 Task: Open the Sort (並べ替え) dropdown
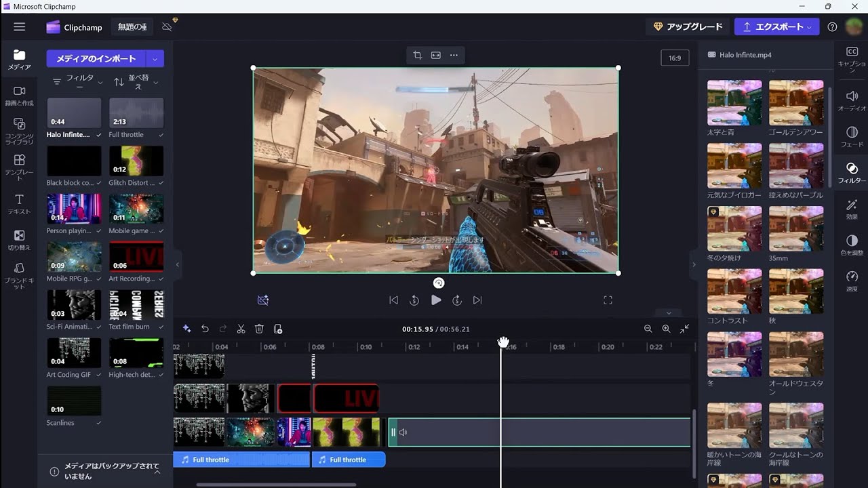click(x=136, y=82)
